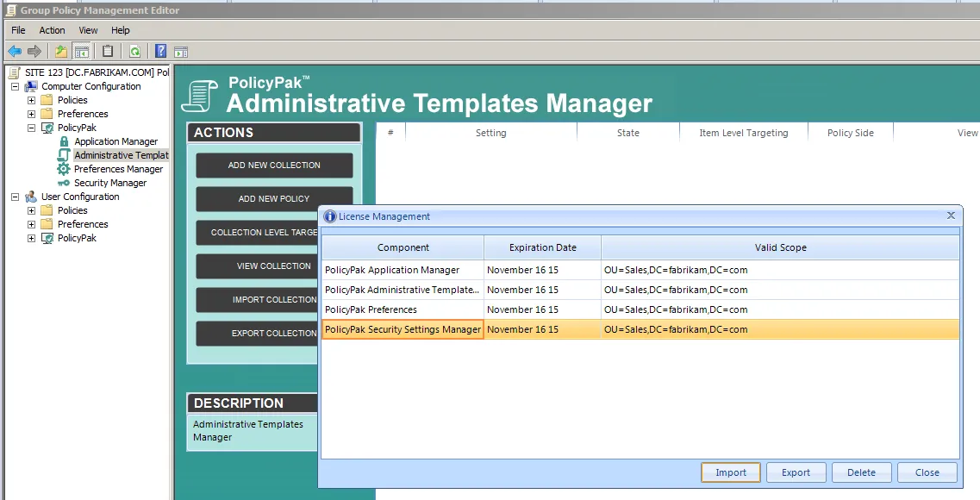The height and width of the screenshot is (500, 980).
Task: Expand Policies under Computer Configuration
Action: 31,100
